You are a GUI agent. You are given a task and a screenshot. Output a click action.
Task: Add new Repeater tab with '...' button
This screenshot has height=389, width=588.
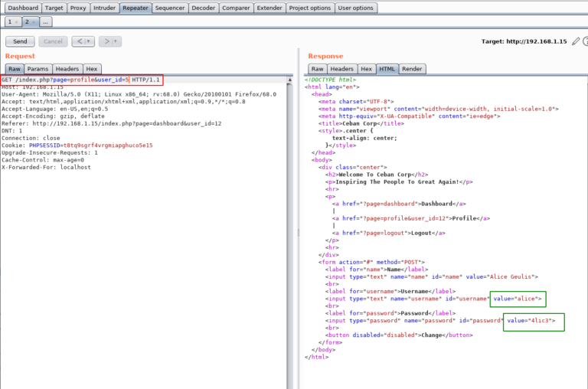click(x=47, y=22)
